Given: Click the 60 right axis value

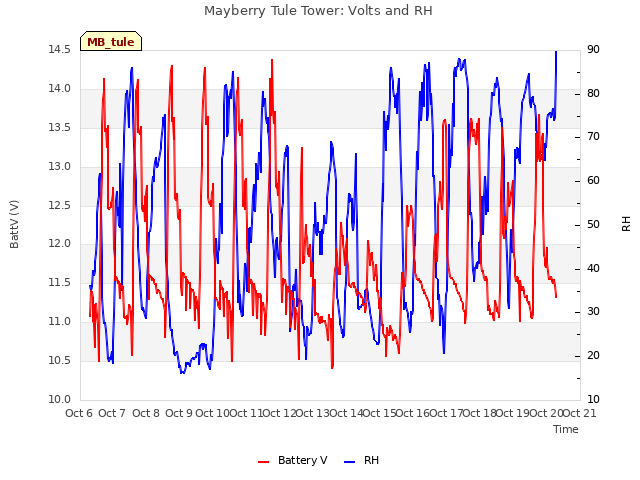Looking at the screenshot, I should tap(593, 181).
